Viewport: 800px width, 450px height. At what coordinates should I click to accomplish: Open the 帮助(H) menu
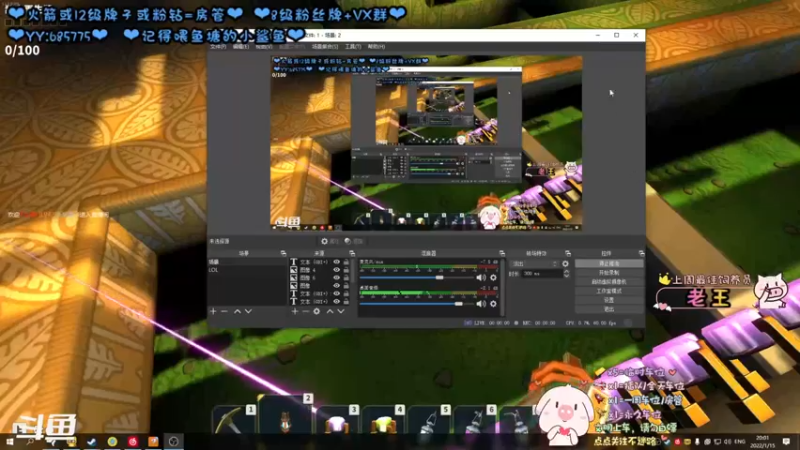[377, 46]
